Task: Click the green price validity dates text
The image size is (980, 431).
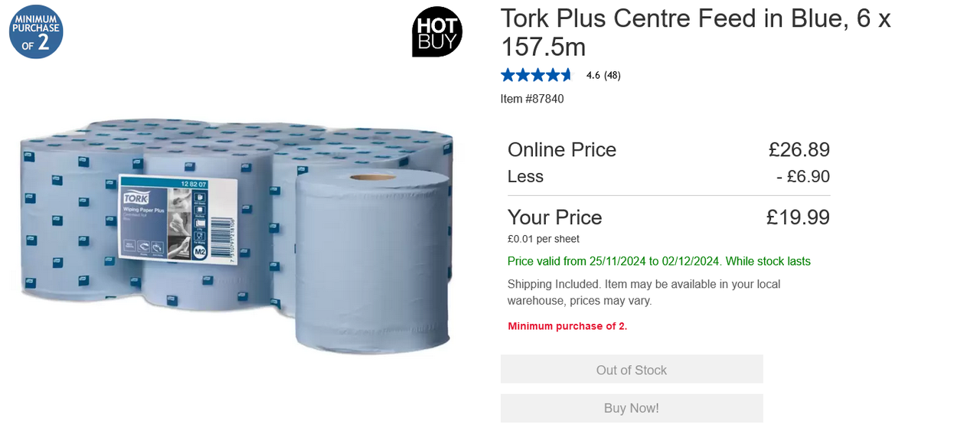Action: coord(659,261)
